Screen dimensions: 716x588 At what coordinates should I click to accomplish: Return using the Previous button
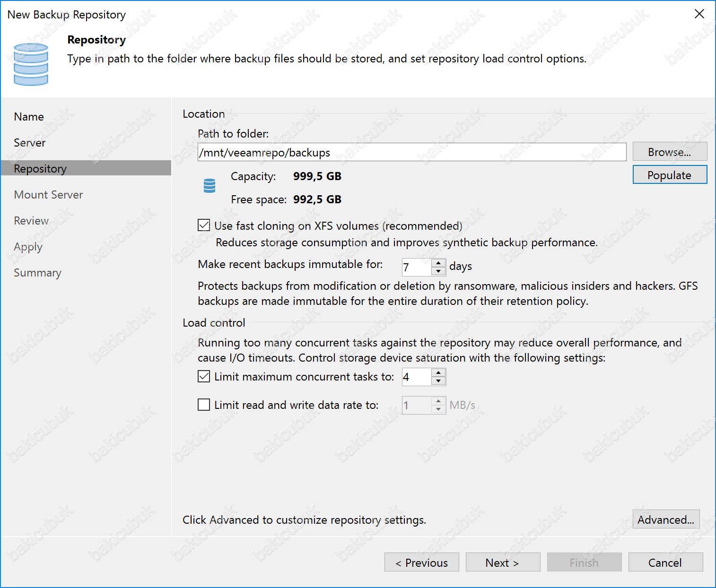(x=421, y=562)
